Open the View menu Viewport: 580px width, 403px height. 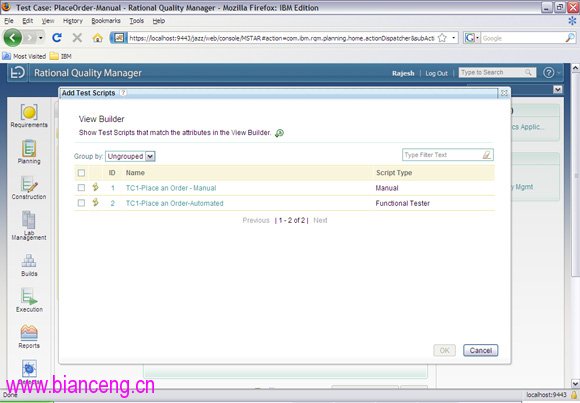(x=48, y=21)
